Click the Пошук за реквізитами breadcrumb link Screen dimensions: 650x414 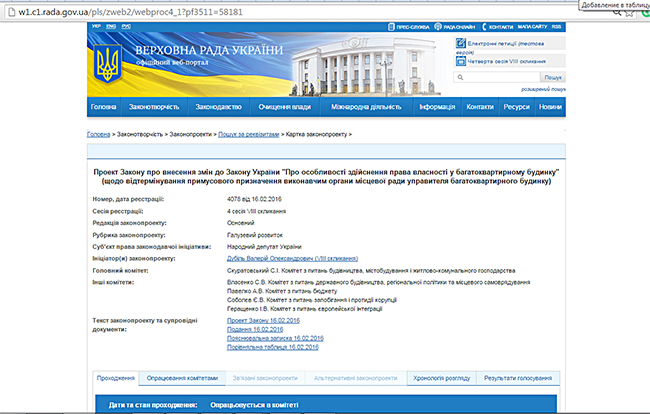pos(246,133)
